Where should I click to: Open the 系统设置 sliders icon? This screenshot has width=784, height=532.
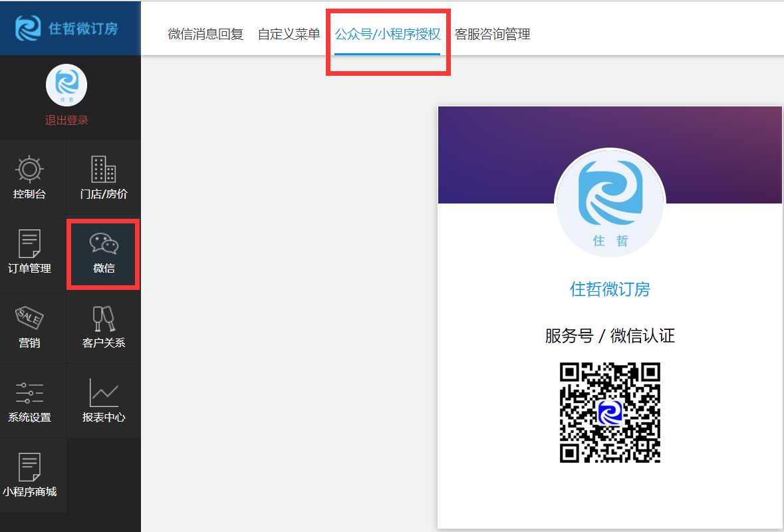29,393
